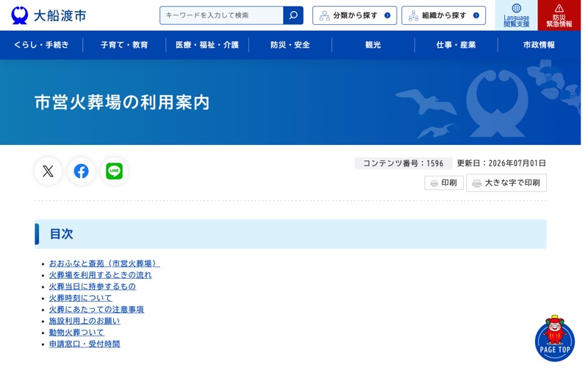Open 市政情報 menu
This screenshot has height=368, width=588.
point(539,45)
